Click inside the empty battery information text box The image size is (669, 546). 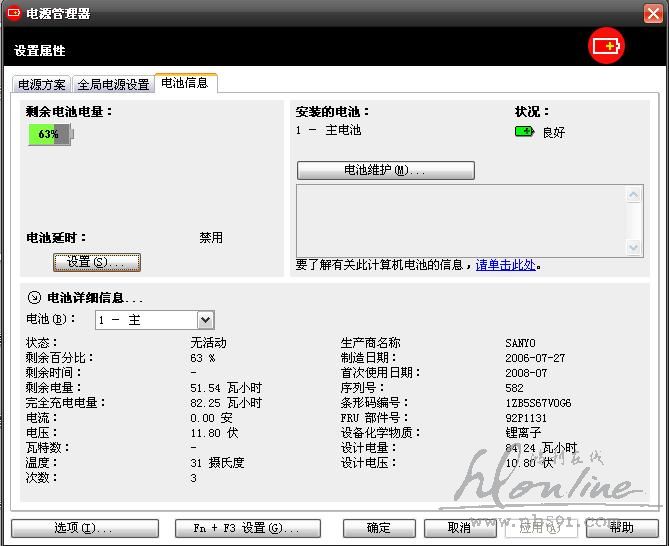tap(460, 220)
